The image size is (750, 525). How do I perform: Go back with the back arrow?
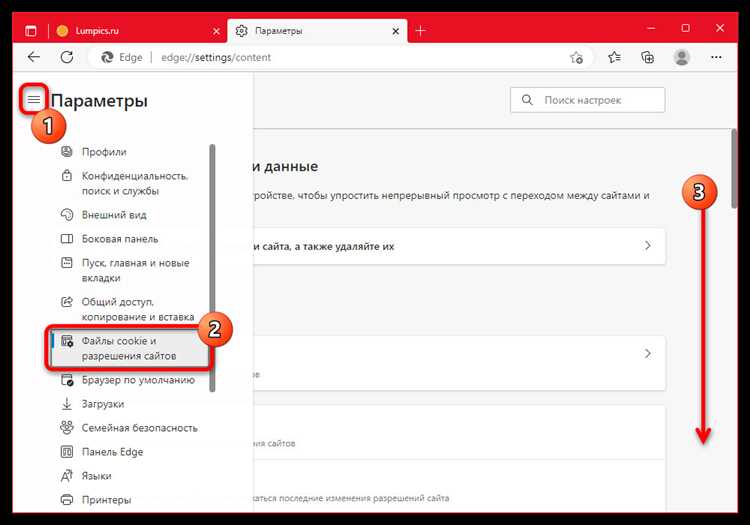(33, 57)
